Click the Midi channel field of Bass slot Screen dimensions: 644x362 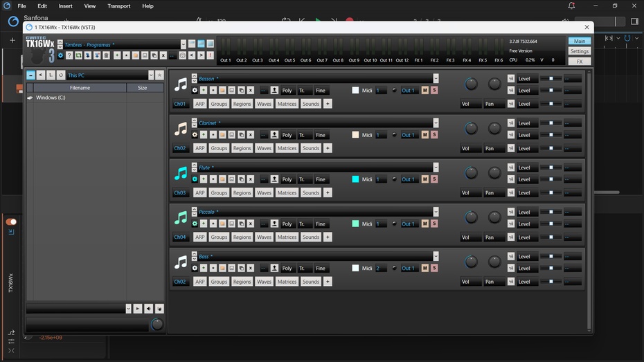381,268
